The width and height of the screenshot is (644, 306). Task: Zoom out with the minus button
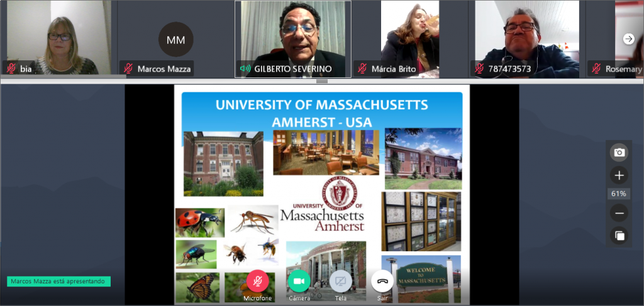(x=619, y=213)
